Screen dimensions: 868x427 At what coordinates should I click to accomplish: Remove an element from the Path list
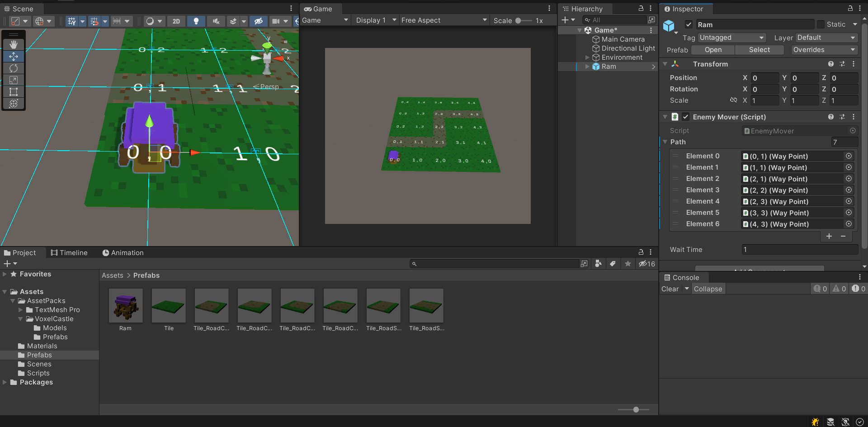[843, 236]
